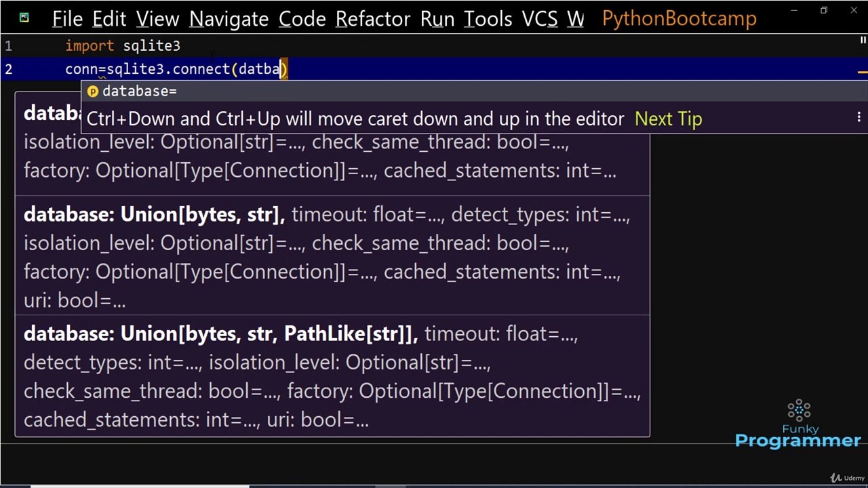
Task: Open the VCS menu
Action: pos(539,19)
